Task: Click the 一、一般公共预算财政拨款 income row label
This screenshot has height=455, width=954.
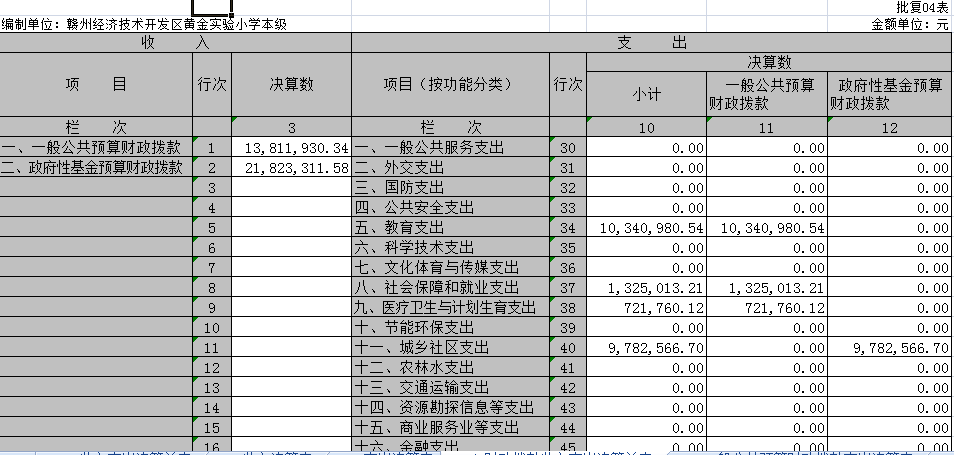Action: 96,147
